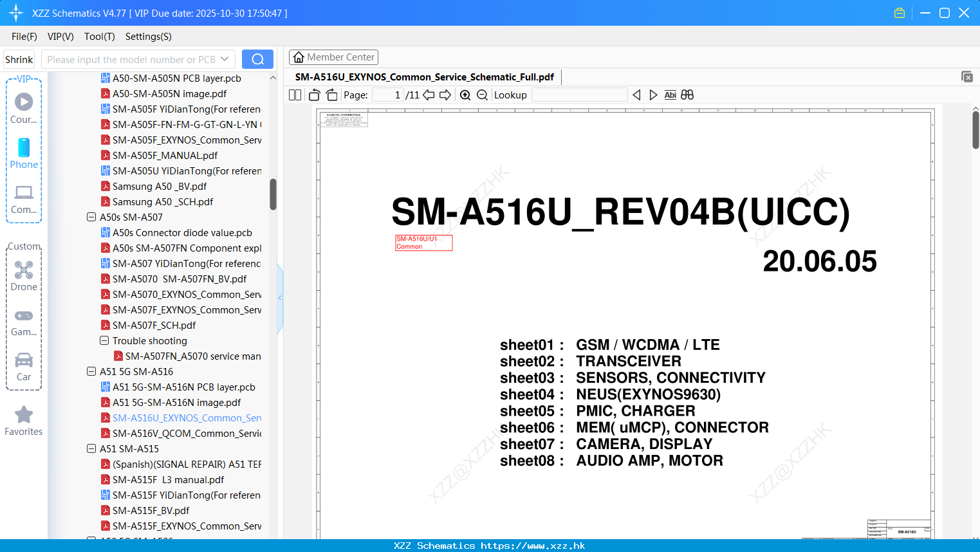
Task: Open Favorites star
Action: (x=24, y=421)
